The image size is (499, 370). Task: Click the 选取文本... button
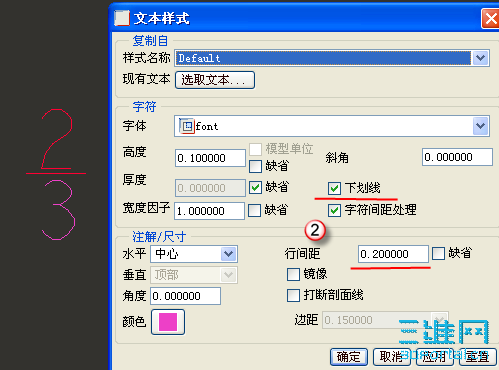215,80
